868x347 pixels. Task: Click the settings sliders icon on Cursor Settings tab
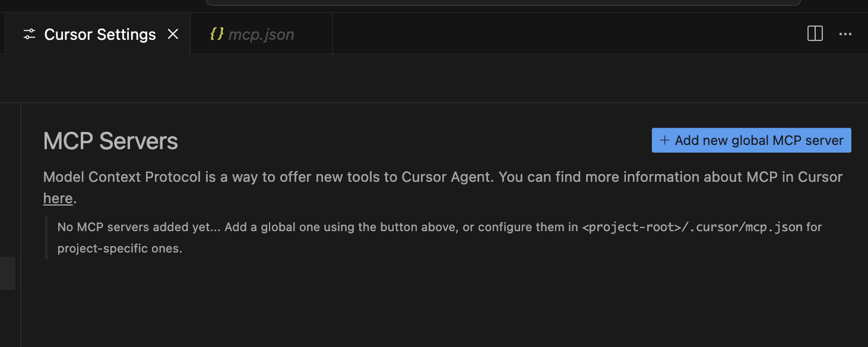(29, 34)
